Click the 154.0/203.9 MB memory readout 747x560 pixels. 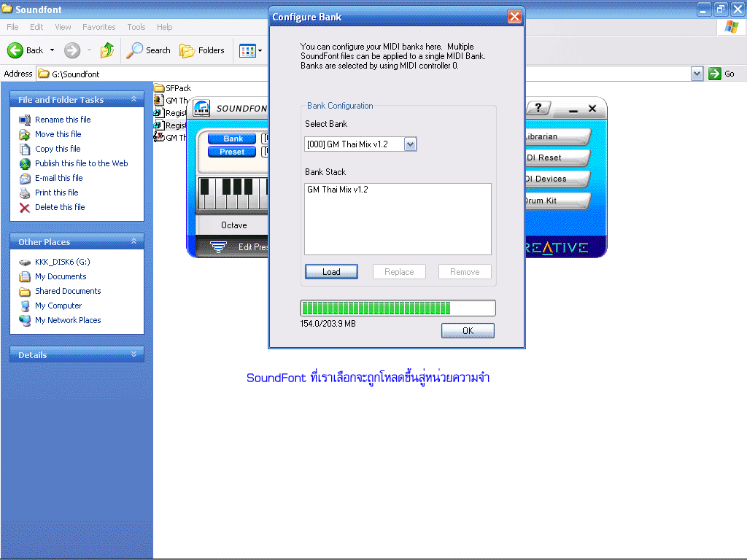tap(328, 324)
